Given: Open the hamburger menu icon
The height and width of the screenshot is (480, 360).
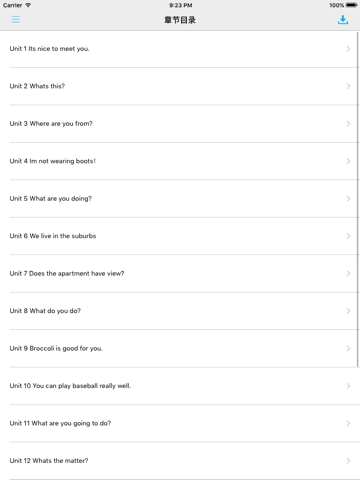Looking at the screenshot, I should click(x=16, y=19).
